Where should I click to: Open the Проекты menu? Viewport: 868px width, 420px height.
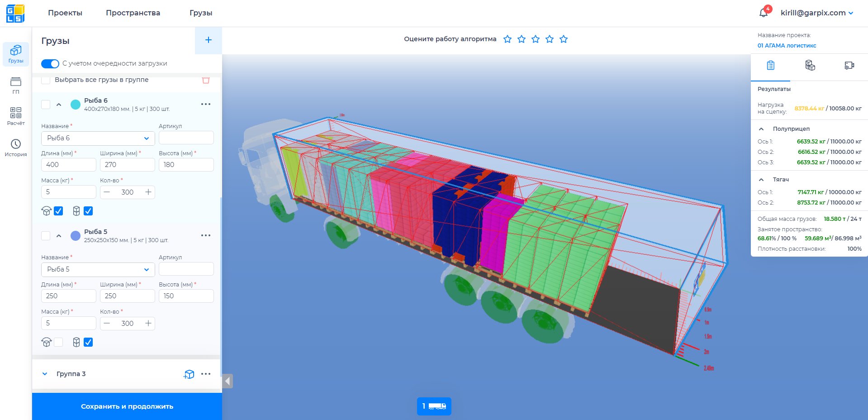pyautogui.click(x=65, y=13)
